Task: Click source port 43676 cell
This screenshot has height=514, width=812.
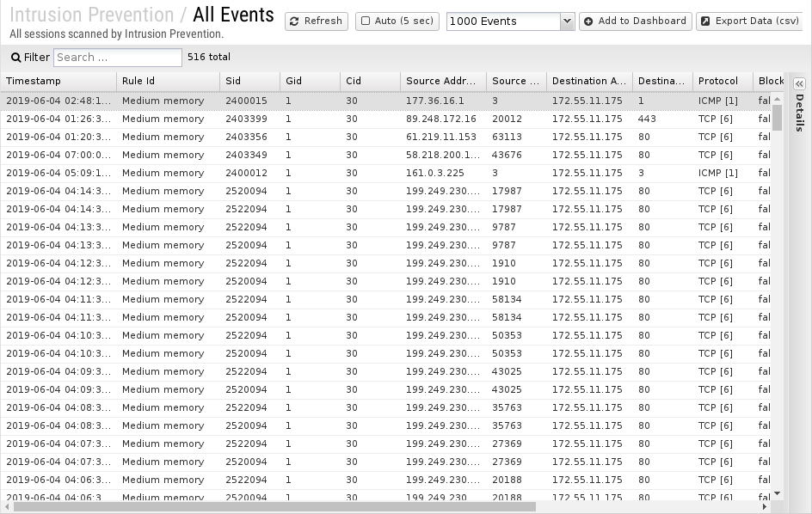Action: pyautogui.click(x=507, y=156)
